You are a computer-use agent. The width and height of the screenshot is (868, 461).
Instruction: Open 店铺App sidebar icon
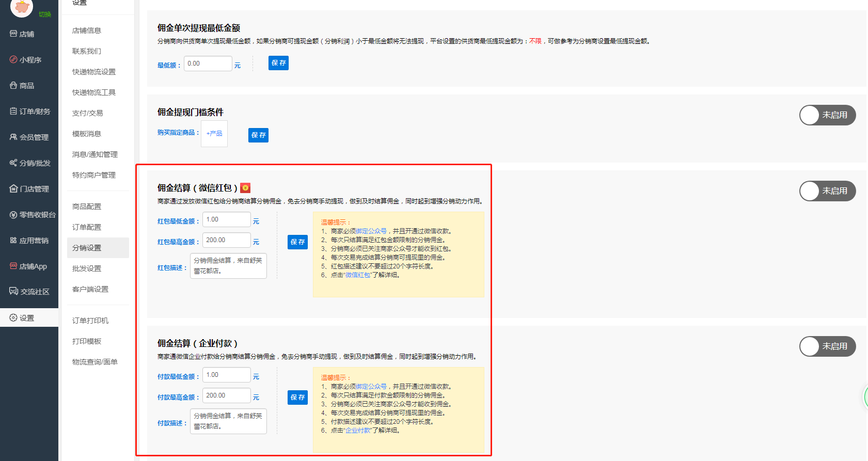point(13,266)
